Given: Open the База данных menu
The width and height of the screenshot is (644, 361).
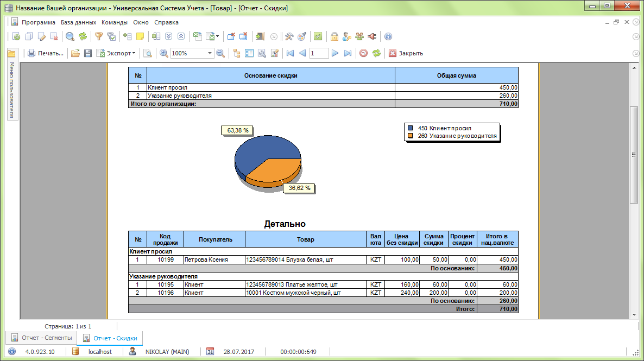Looking at the screenshot, I should click(78, 23).
